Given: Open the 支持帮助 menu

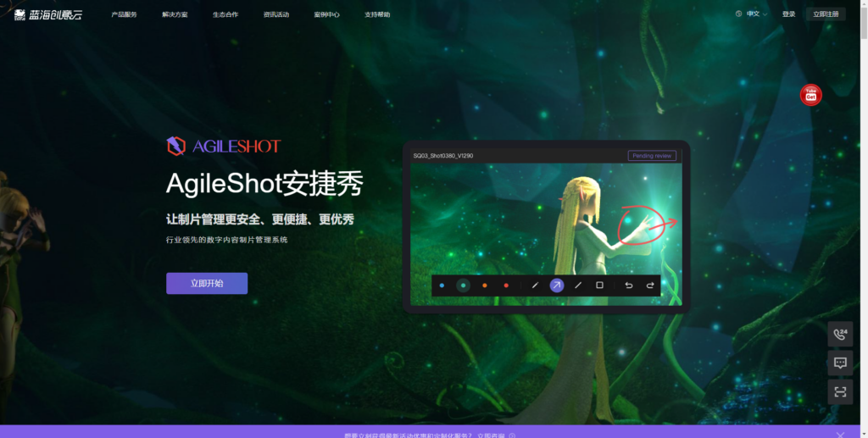Looking at the screenshot, I should (377, 14).
